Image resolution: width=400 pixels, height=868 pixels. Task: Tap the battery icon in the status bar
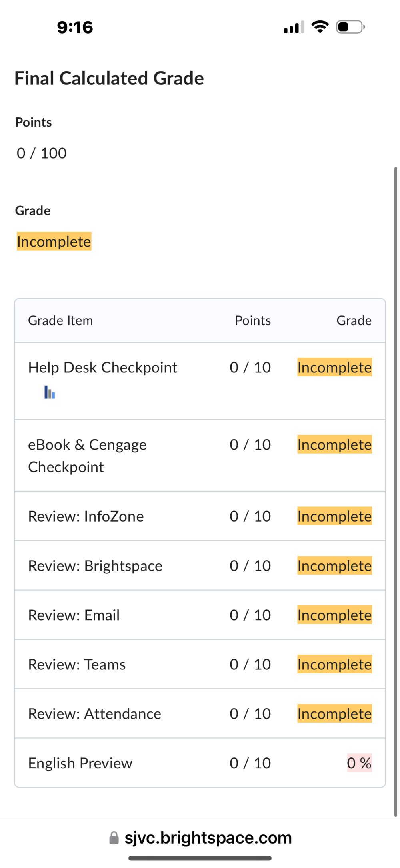click(x=350, y=27)
